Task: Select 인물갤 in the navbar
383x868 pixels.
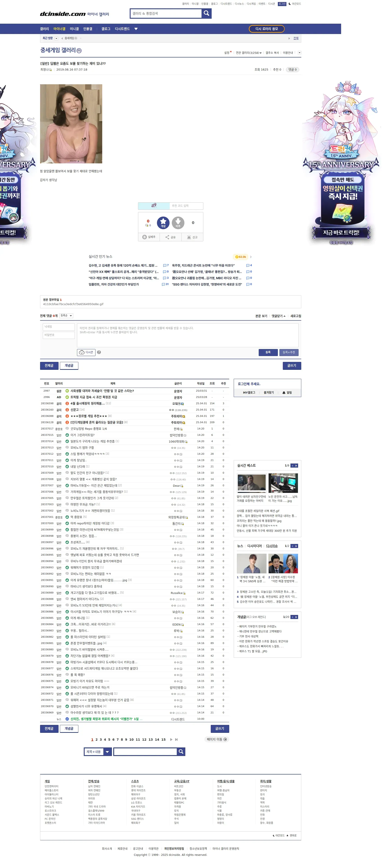Action: tap(88, 29)
